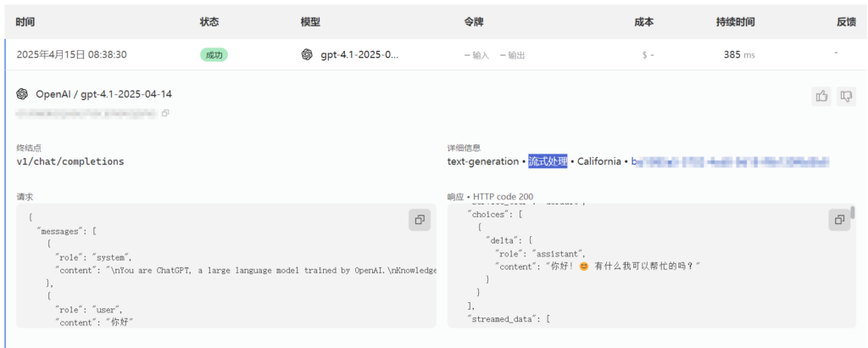Click the 反馈 column header

pyautogui.click(x=847, y=22)
